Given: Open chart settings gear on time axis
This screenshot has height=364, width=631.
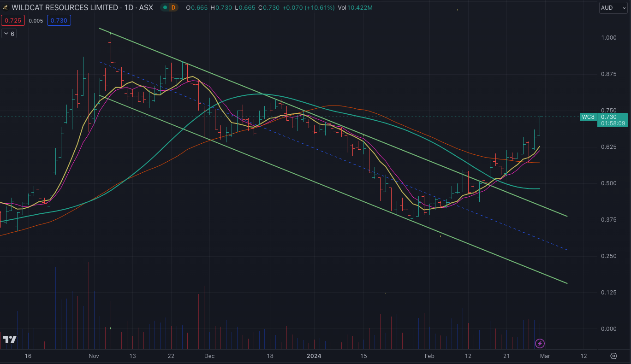Looking at the screenshot, I should point(613,356).
